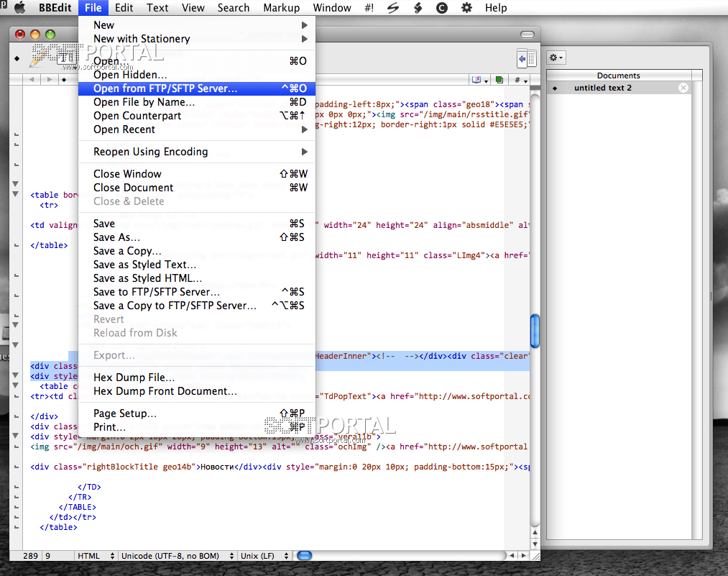Click the drawer toggle icon in toolbar
728x576 pixels.
pyautogui.click(x=527, y=59)
